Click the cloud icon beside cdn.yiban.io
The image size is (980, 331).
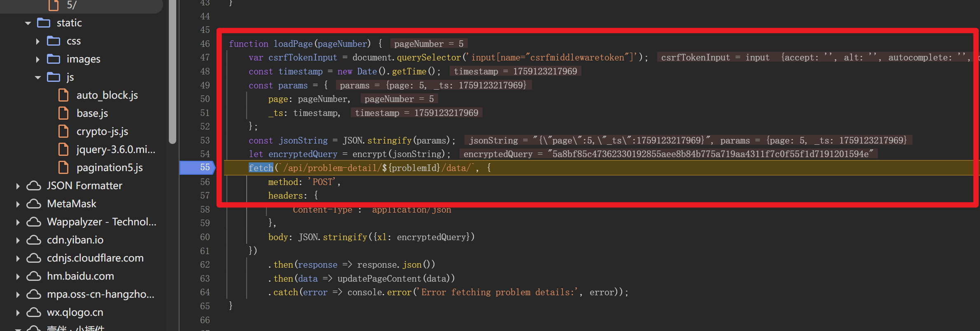(34, 240)
